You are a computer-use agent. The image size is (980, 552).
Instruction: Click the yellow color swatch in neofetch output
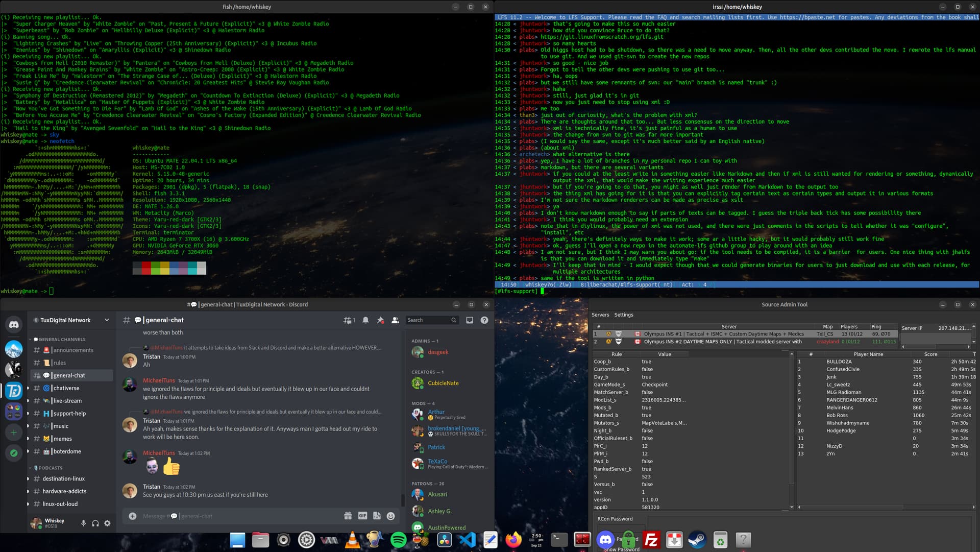coord(165,268)
